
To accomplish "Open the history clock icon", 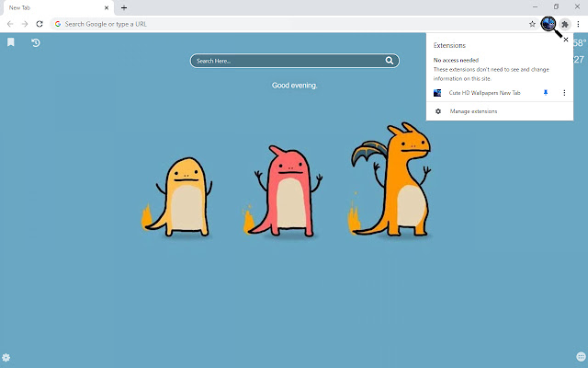I will [x=36, y=43].
